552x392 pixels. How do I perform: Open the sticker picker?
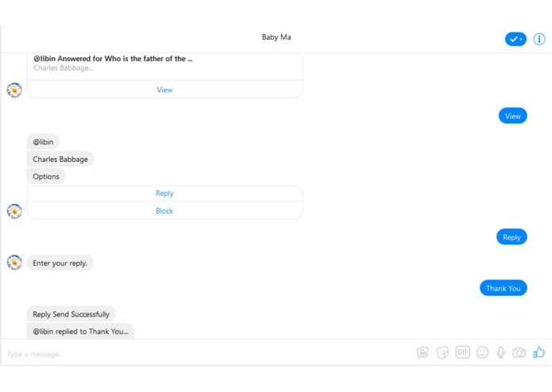point(442,352)
